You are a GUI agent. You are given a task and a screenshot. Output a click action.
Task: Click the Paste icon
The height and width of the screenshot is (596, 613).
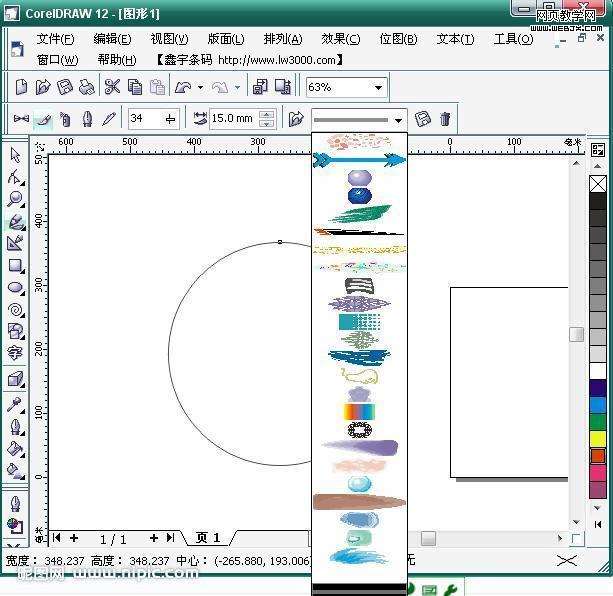coord(157,86)
